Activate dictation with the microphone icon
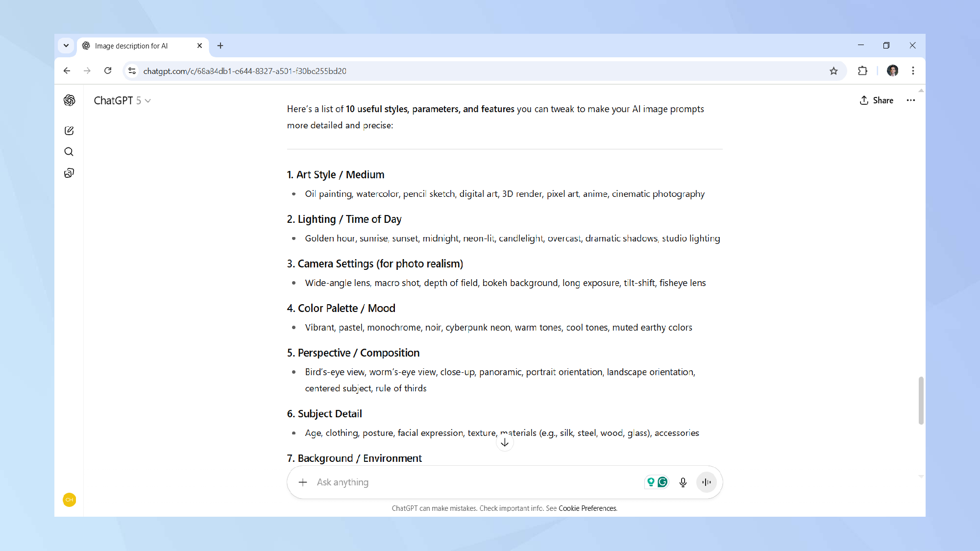Viewport: 980px width, 551px height. (x=683, y=482)
